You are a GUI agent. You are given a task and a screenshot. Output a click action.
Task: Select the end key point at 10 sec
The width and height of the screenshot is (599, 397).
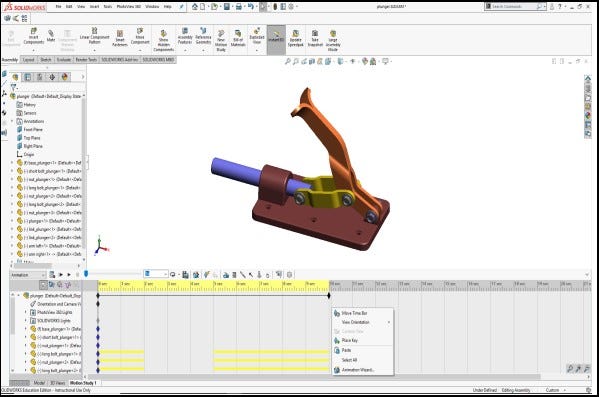pos(329,296)
